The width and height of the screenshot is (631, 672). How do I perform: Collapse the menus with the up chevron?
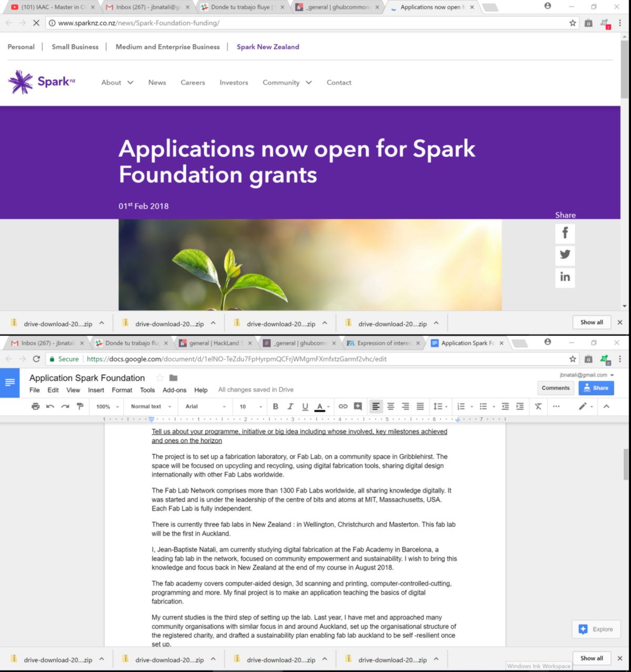[606, 406]
